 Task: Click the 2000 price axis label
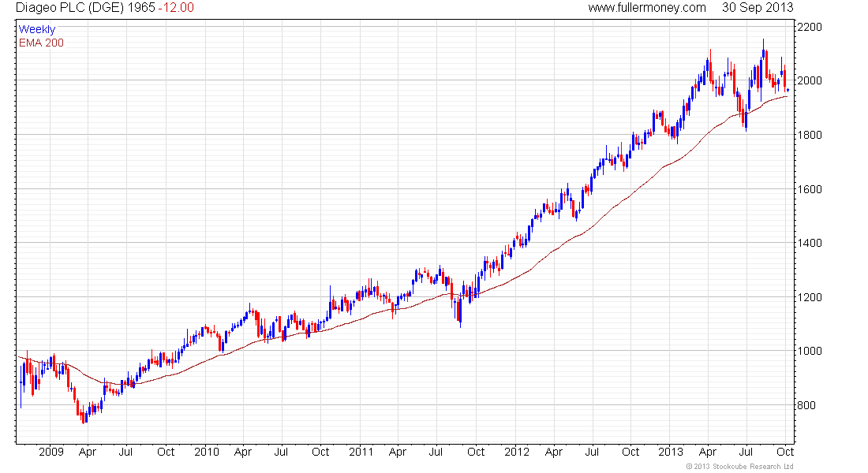coord(810,80)
